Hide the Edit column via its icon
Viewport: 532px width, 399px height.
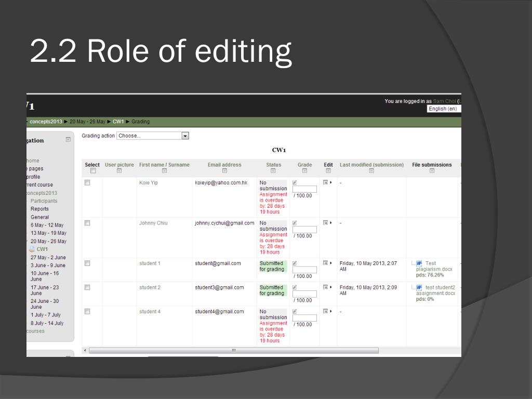[x=328, y=171]
